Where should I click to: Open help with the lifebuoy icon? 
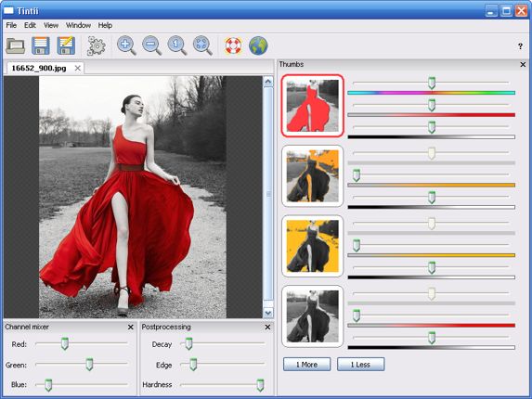tap(233, 45)
